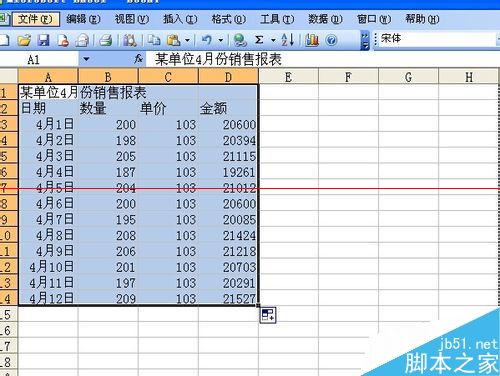Click the amount cell 21527
The width and height of the screenshot is (500, 376).
tap(228, 298)
